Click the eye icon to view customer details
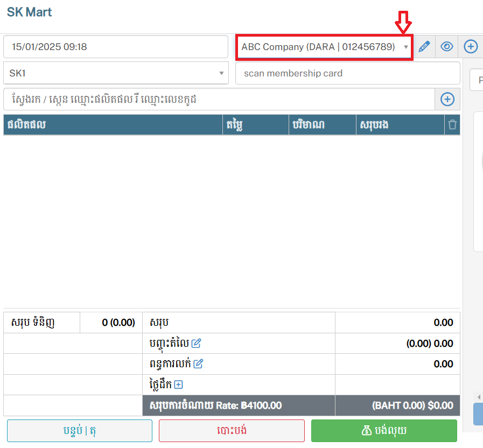Screen dimensions: 483x448 447,47
